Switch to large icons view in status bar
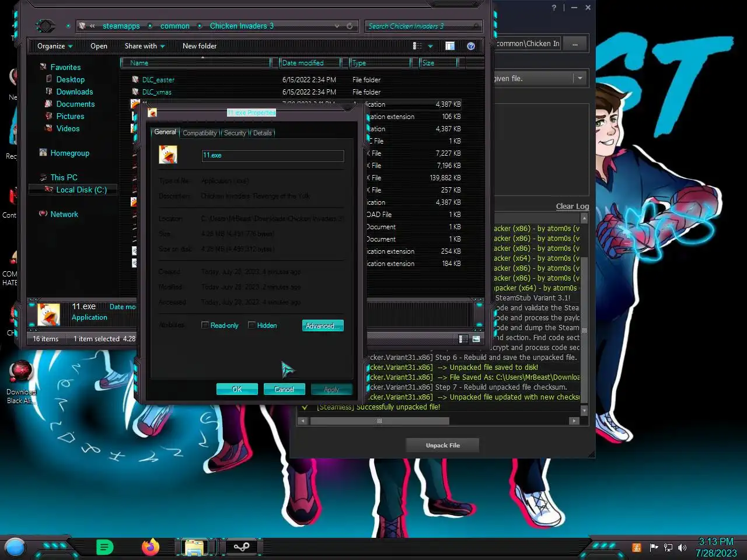The image size is (747, 560). (x=476, y=339)
